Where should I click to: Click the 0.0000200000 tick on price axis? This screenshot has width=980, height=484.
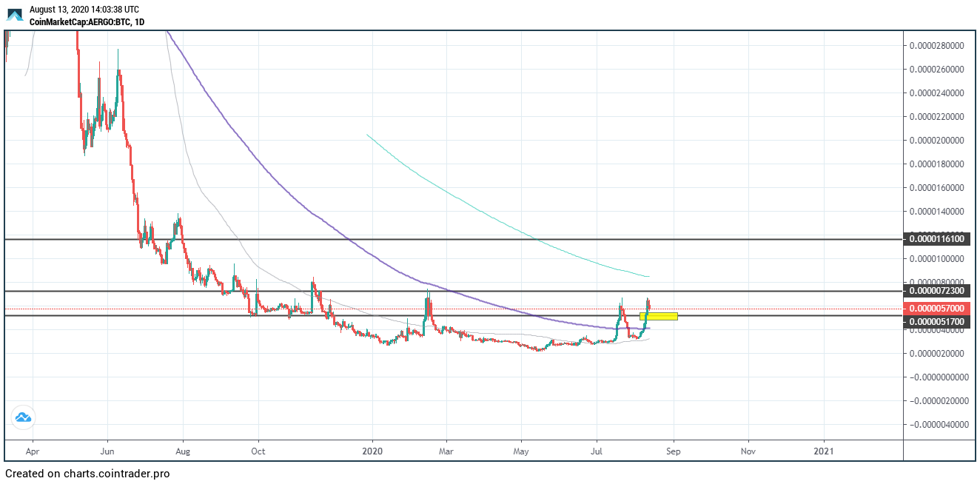(x=937, y=140)
